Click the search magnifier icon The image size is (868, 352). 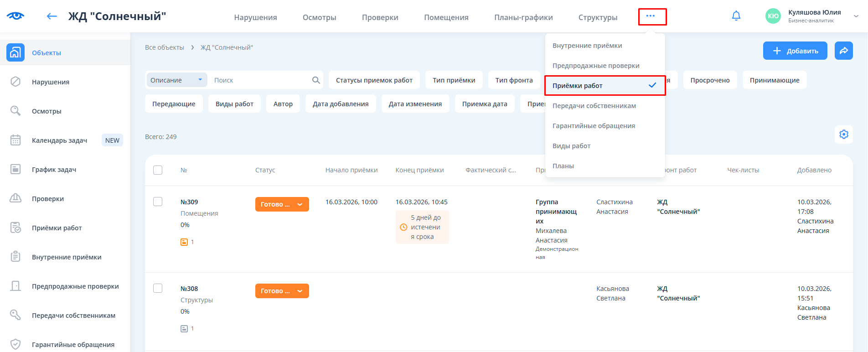tap(316, 80)
